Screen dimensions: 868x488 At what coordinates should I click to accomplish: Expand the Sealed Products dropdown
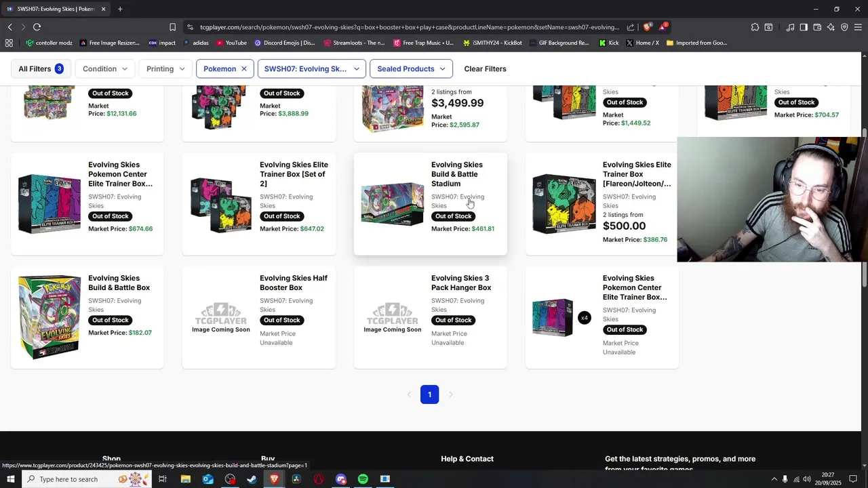click(x=411, y=69)
